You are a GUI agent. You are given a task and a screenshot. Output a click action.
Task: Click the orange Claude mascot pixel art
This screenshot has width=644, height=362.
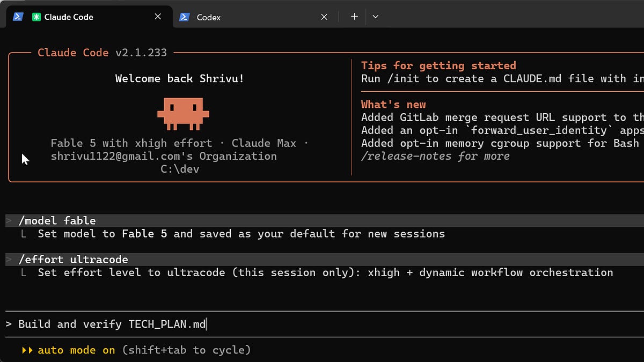(183, 114)
